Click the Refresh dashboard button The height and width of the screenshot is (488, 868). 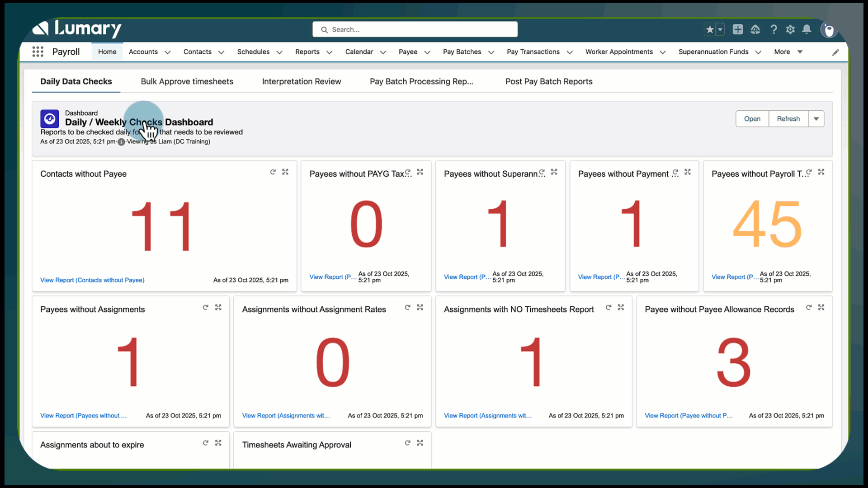788,119
